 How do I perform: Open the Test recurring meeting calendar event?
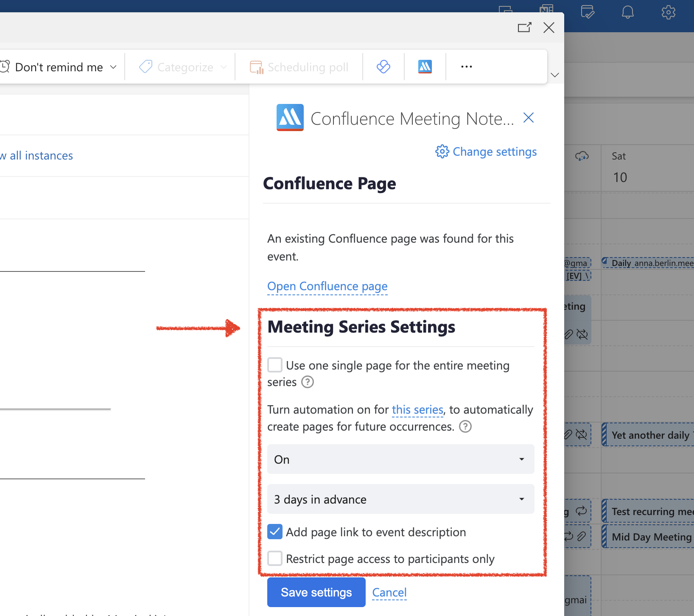648,511
